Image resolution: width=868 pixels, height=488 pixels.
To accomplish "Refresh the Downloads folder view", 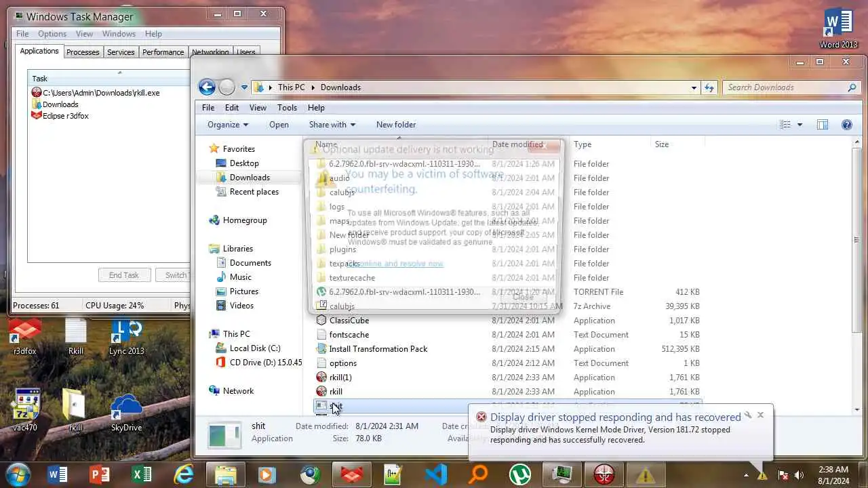I will pos(709,87).
